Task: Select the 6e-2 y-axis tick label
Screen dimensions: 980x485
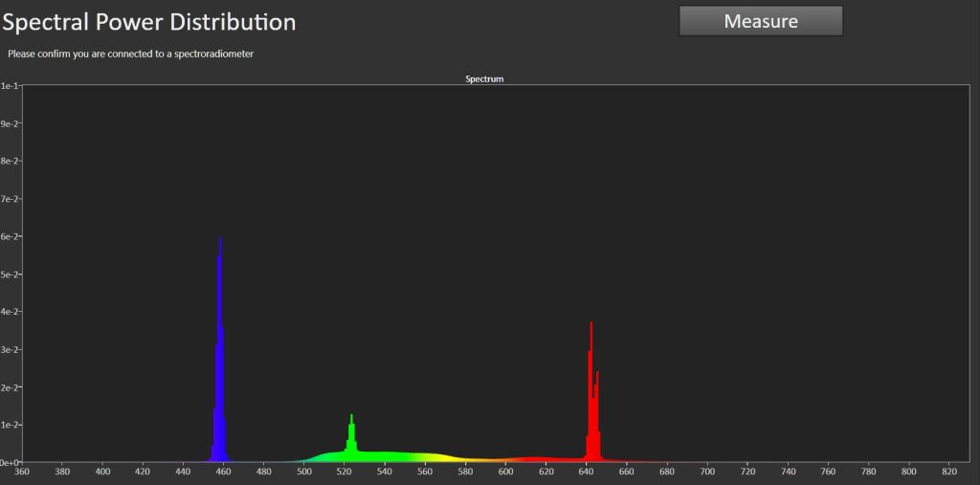Action: pyautogui.click(x=9, y=236)
